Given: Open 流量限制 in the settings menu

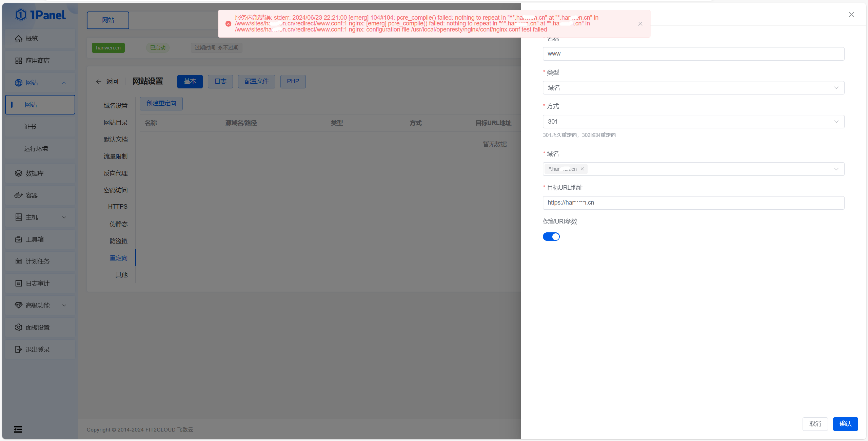Looking at the screenshot, I should [x=116, y=156].
